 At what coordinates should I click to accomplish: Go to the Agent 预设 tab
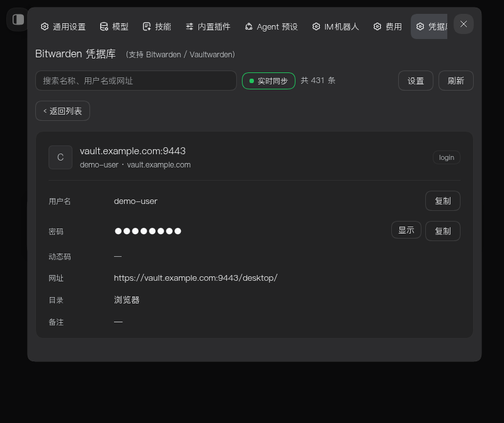(x=272, y=26)
